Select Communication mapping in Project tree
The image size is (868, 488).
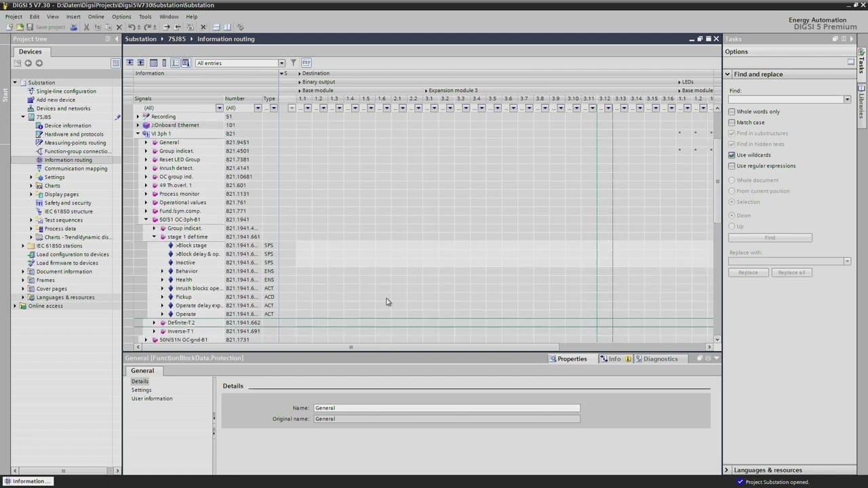coord(76,169)
